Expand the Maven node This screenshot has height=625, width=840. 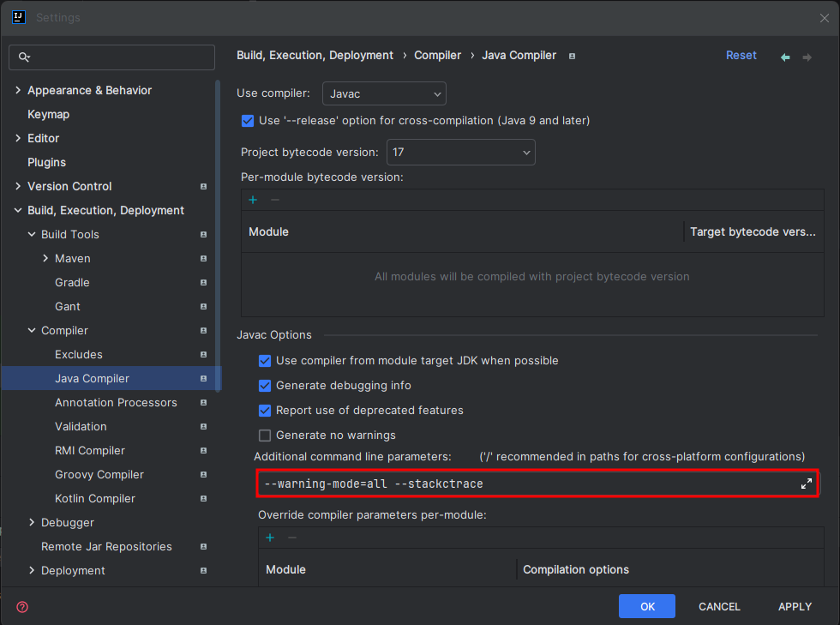pos(45,258)
